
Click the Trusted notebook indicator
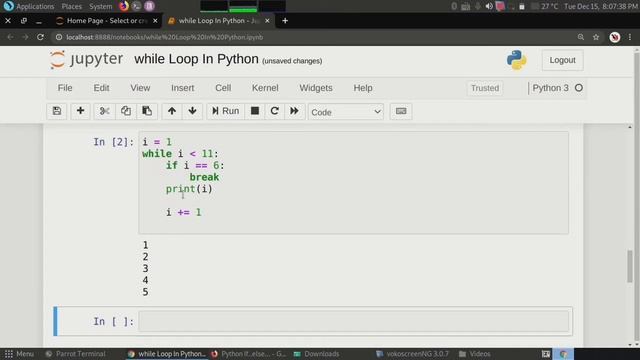tap(485, 88)
